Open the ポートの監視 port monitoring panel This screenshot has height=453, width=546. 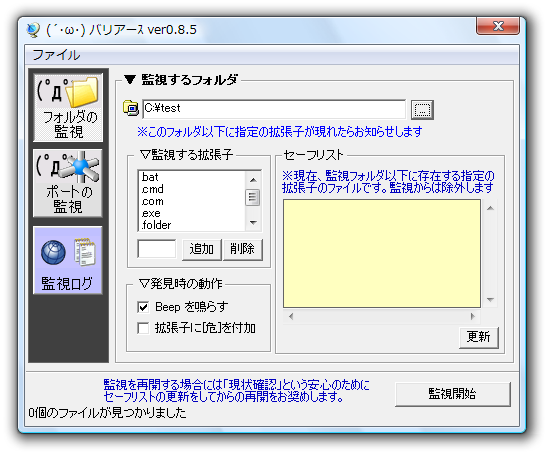point(68,183)
